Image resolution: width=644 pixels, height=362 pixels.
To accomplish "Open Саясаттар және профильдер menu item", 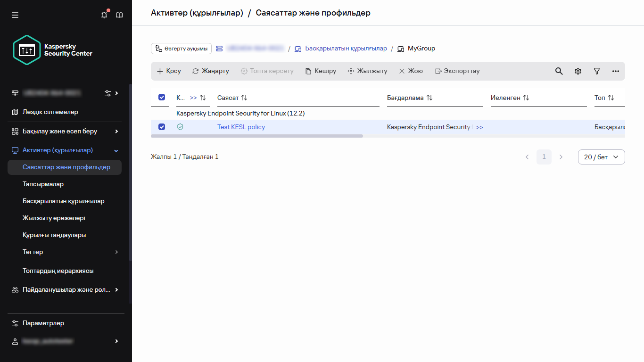I will [65, 167].
